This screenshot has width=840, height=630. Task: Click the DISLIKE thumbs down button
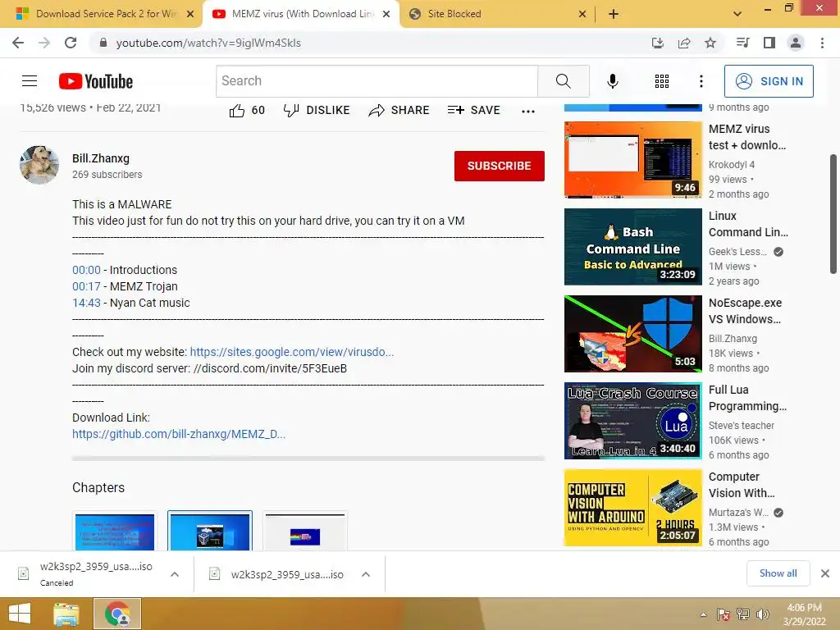pyautogui.click(x=317, y=111)
